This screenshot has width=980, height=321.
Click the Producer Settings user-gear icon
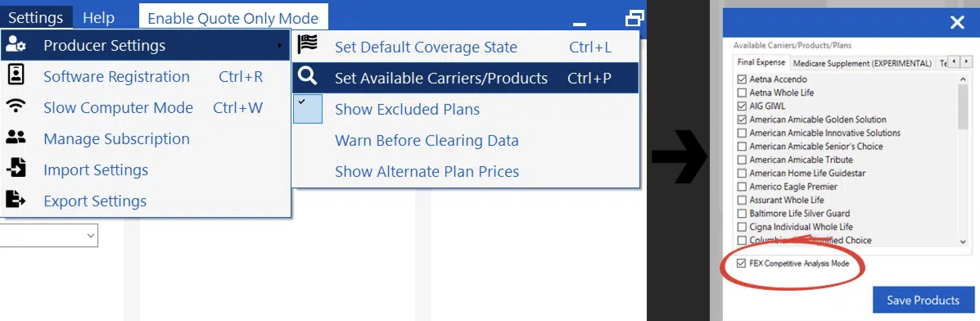(16, 44)
